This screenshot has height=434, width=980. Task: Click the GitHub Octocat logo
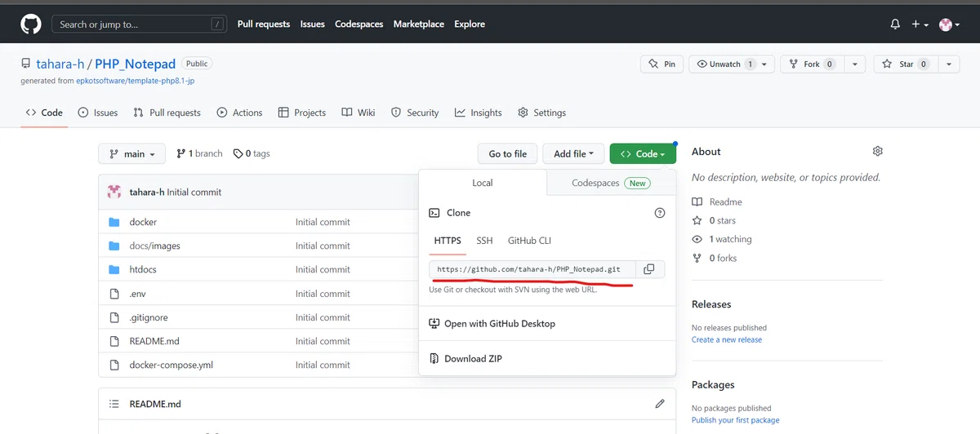tap(31, 24)
